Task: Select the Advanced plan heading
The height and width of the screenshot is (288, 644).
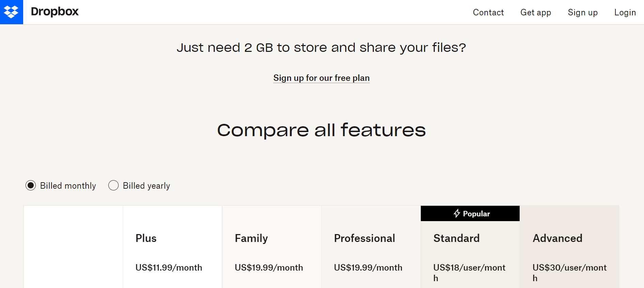Action: point(557,238)
